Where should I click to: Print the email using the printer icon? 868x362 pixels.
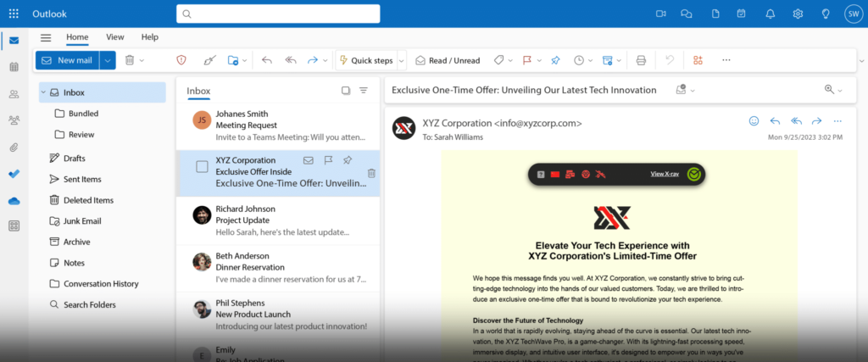pyautogui.click(x=641, y=60)
